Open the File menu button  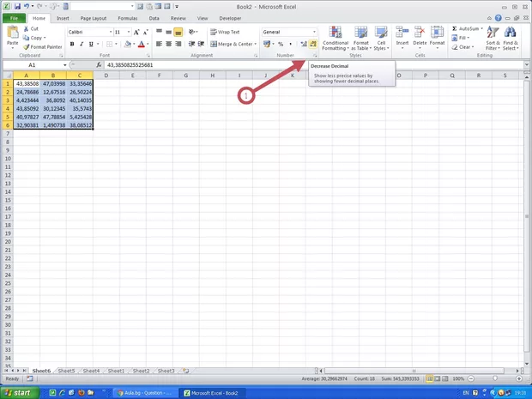(x=15, y=17)
